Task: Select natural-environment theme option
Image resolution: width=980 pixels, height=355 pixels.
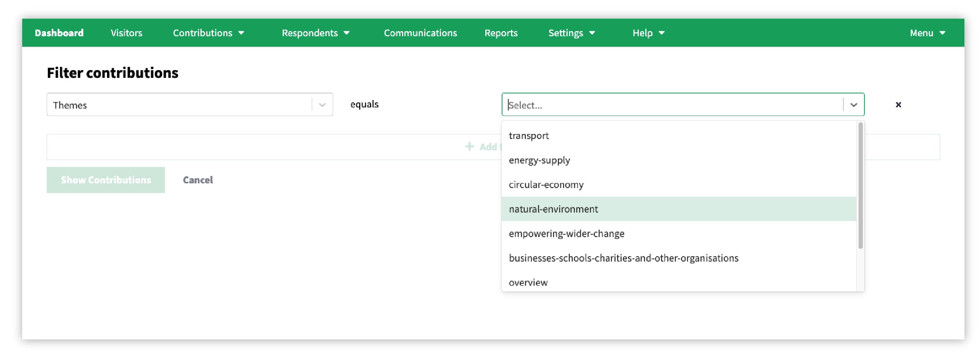Action: 679,209
